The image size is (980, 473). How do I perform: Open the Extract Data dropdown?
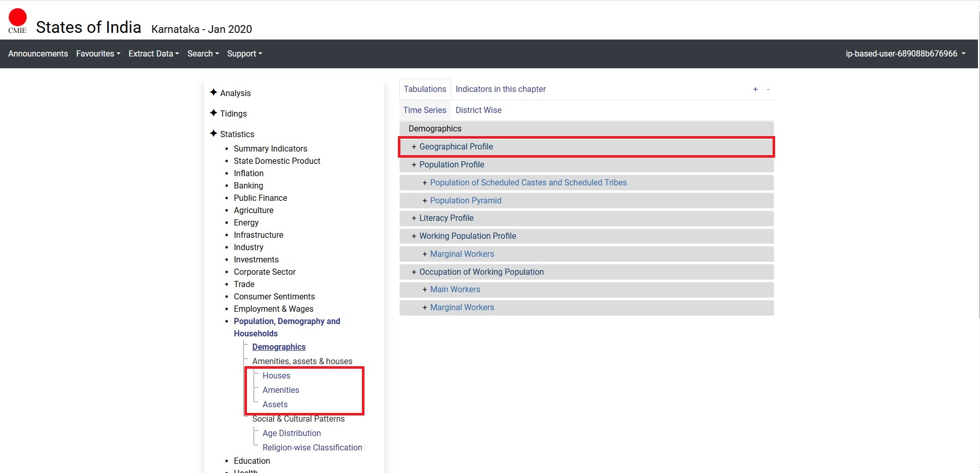pyautogui.click(x=153, y=54)
